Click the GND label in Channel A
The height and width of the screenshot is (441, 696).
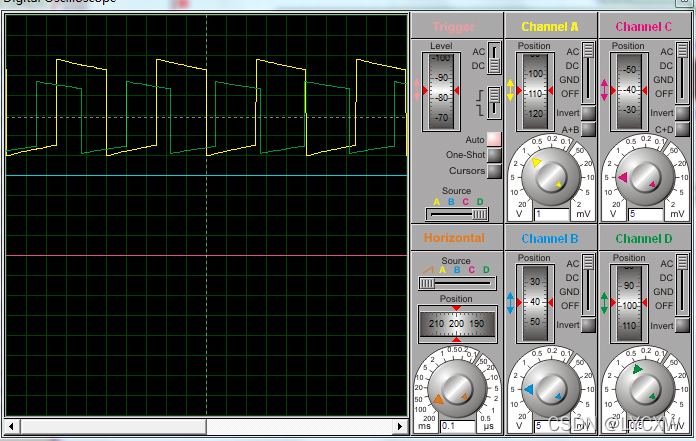569,80
